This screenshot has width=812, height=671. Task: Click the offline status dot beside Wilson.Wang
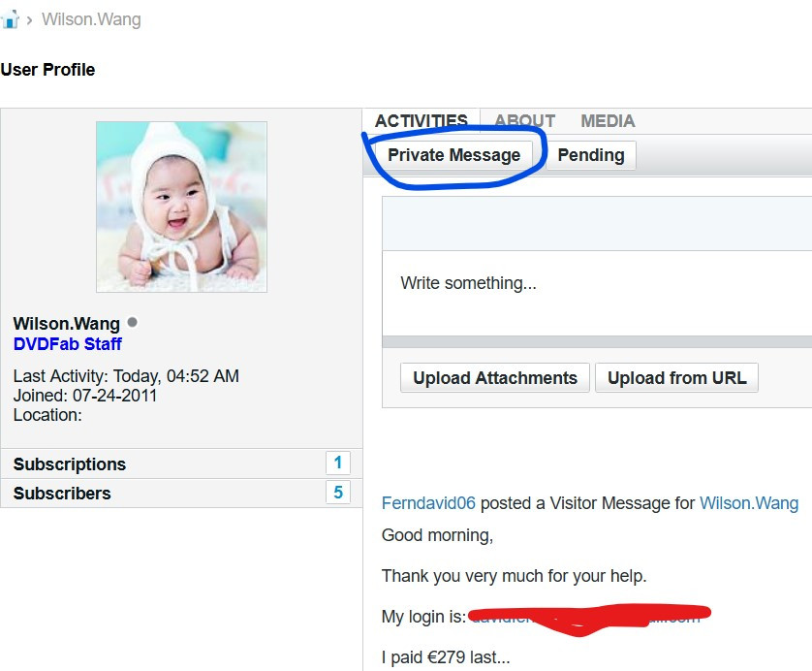click(133, 322)
